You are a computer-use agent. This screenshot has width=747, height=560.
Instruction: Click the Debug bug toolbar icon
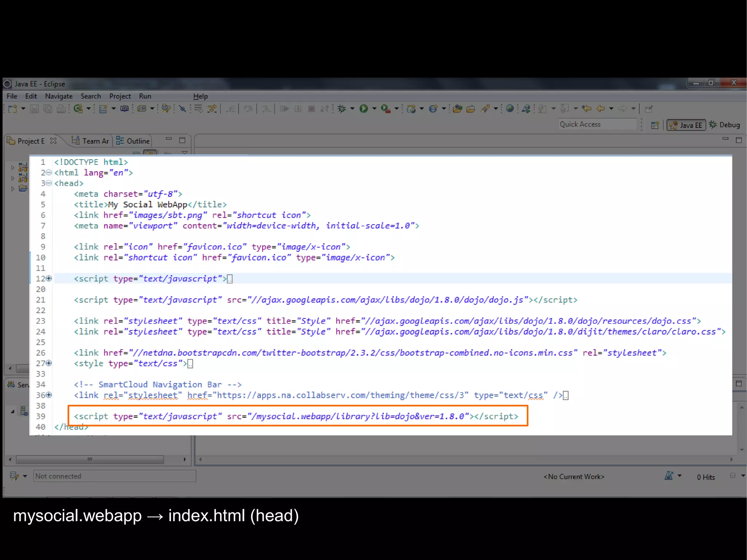point(342,109)
